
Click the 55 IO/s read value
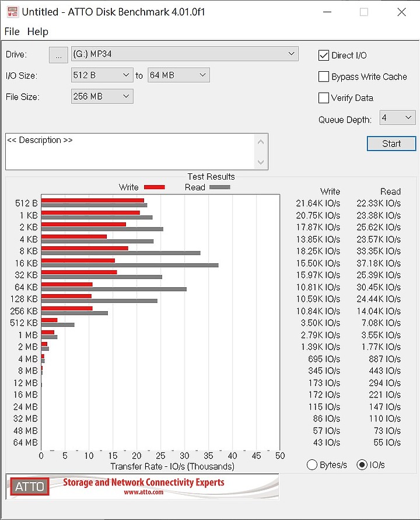click(387, 442)
